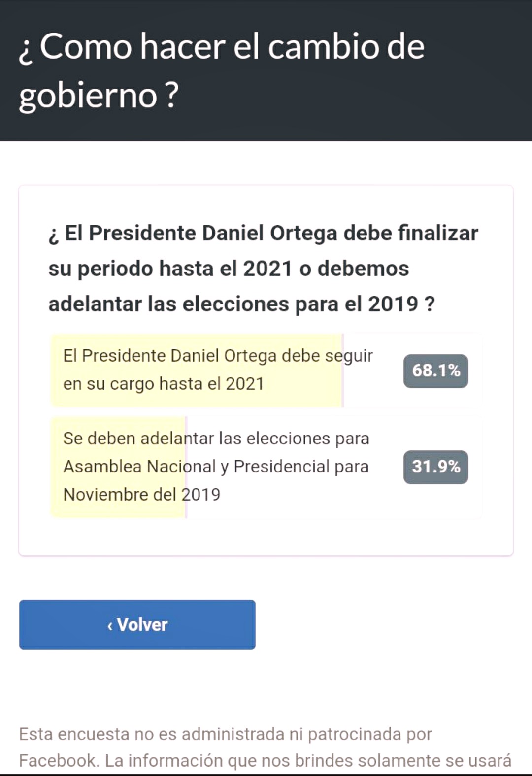Click the yellow 31.9% progress bar
Image resolution: width=532 pixels, height=776 pixels.
pyautogui.click(x=119, y=467)
